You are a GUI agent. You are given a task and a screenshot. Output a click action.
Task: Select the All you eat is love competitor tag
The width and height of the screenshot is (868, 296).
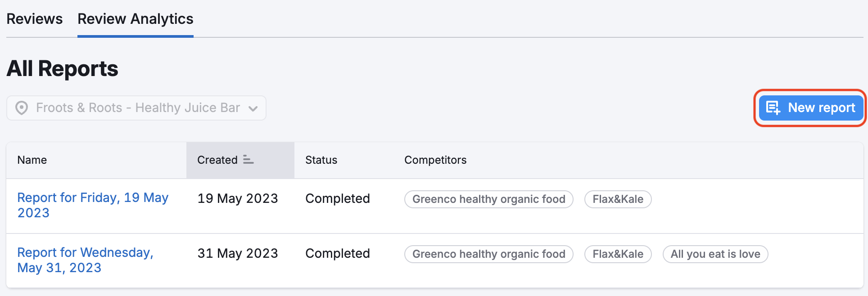[x=715, y=254]
